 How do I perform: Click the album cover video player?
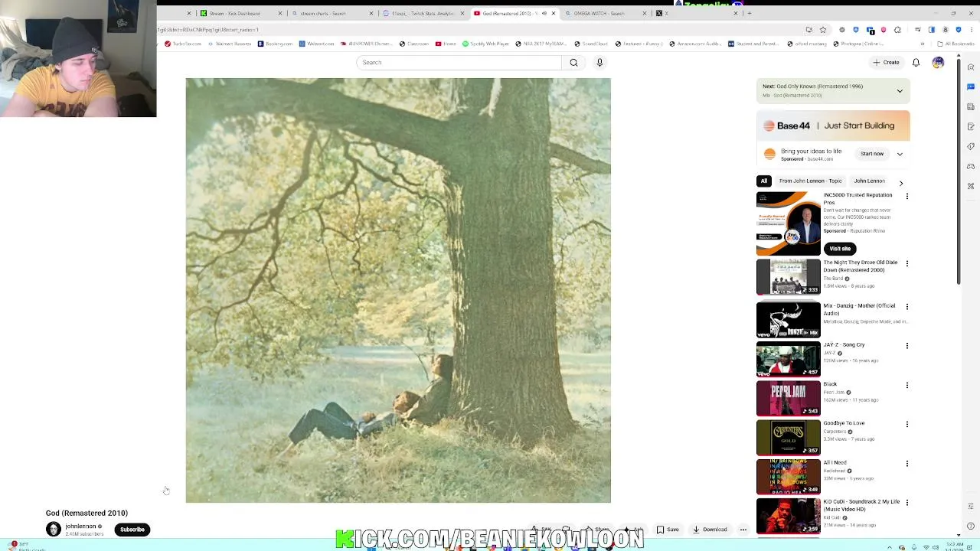(398, 290)
